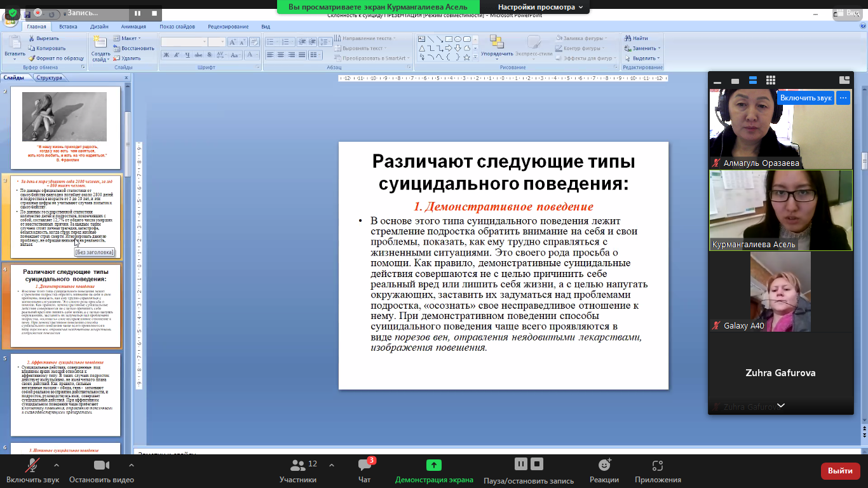Viewport: 868px width, 488px height.
Task: Show more participants with down chevron
Action: [780, 405]
